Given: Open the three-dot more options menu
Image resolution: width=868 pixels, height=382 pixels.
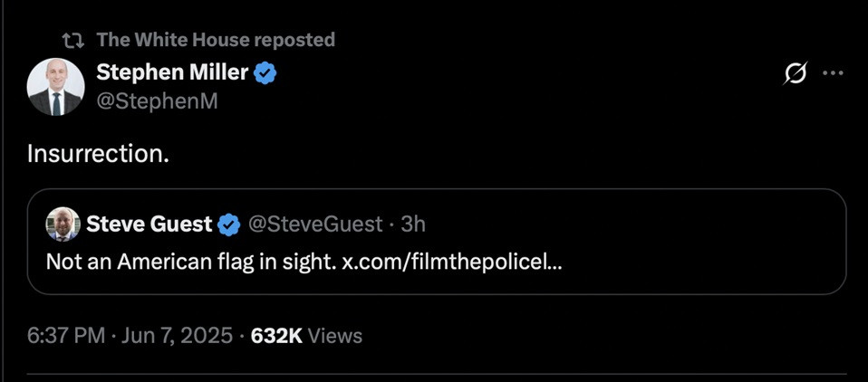Looking at the screenshot, I should click(x=832, y=74).
